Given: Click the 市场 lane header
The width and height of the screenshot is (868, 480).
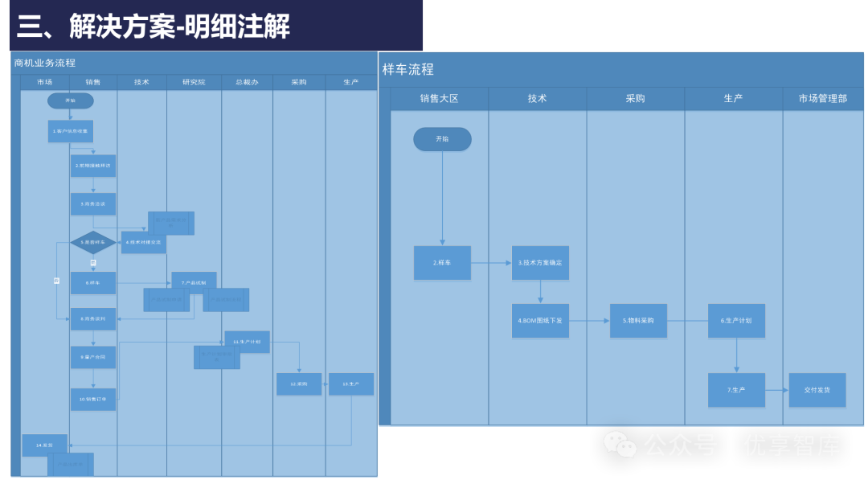Looking at the screenshot, I should point(45,82).
